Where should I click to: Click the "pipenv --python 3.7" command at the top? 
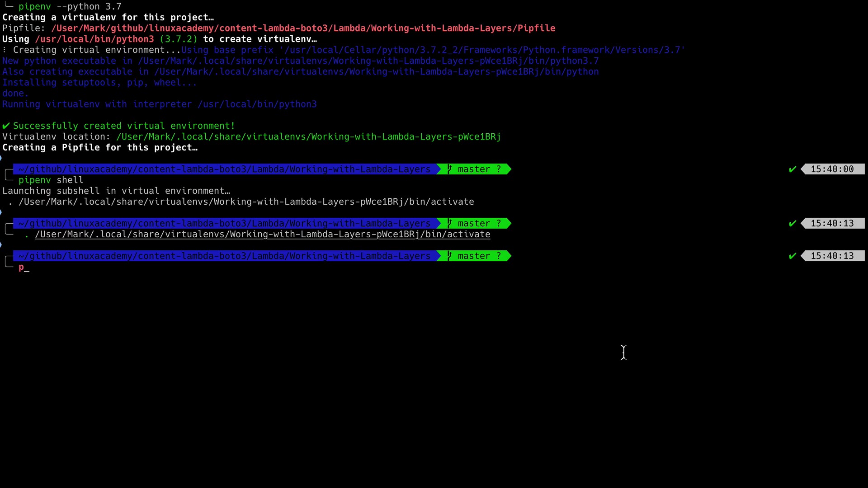[x=70, y=7]
